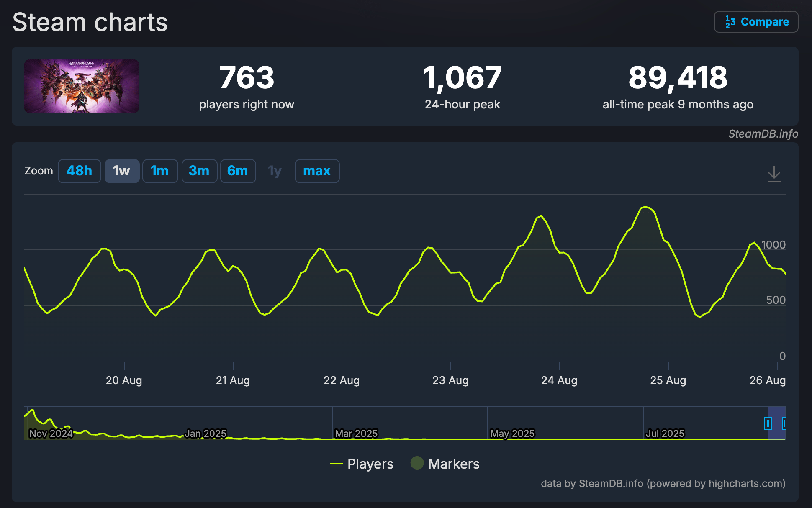Open the Compare tool
812x508 pixels.
click(x=756, y=21)
